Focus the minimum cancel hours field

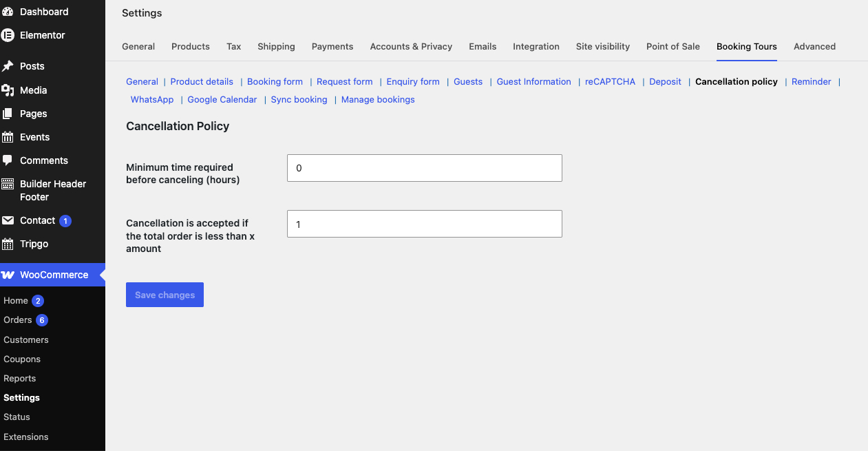pos(425,168)
